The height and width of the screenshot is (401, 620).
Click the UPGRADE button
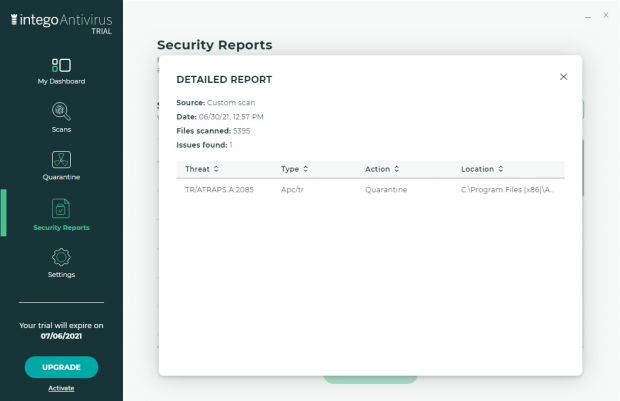tap(61, 367)
